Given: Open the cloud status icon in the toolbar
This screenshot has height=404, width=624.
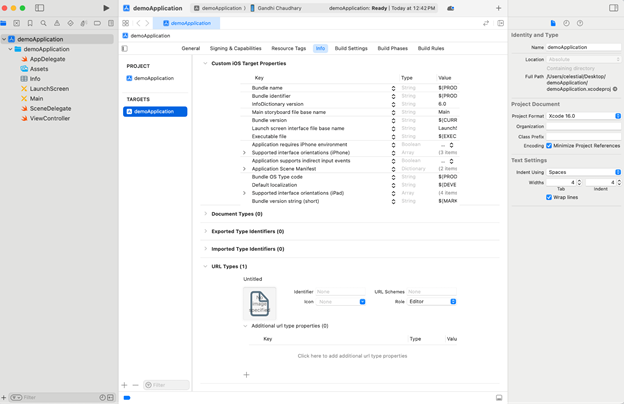Looking at the screenshot, I should pos(450,8).
